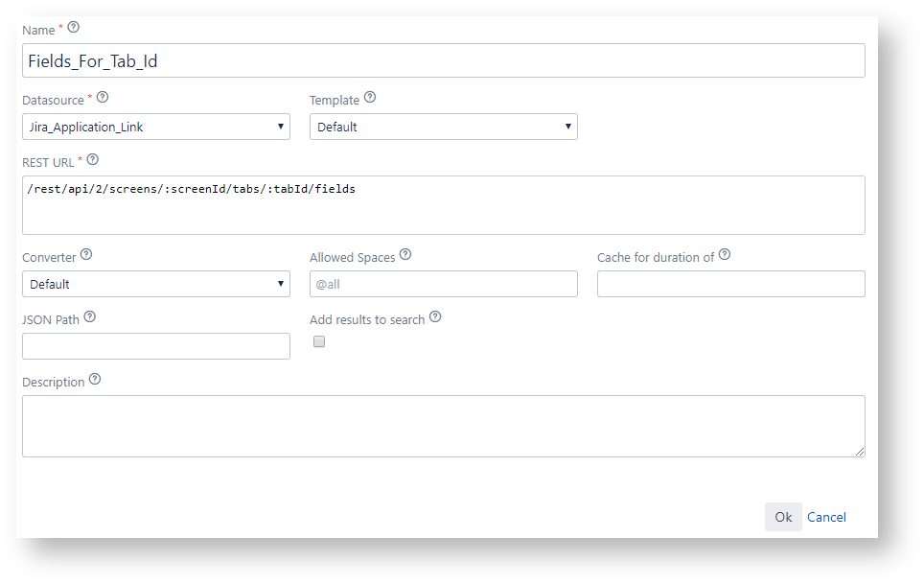Image resolution: width=924 pixels, height=584 pixels.
Task: Open the Converter dropdown
Action: (156, 284)
